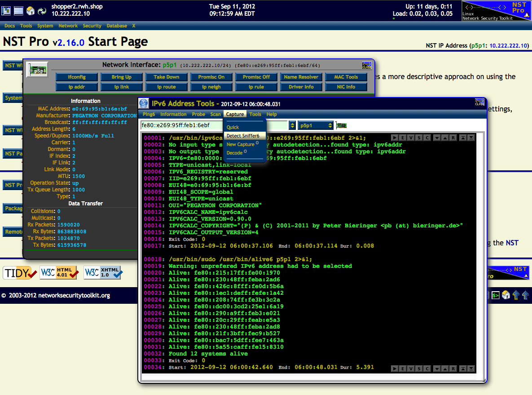Viewport: 532px width, 395px height.
Task: Click the NST Pro logo in the header
Action: pyautogui.click(x=496, y=11)
